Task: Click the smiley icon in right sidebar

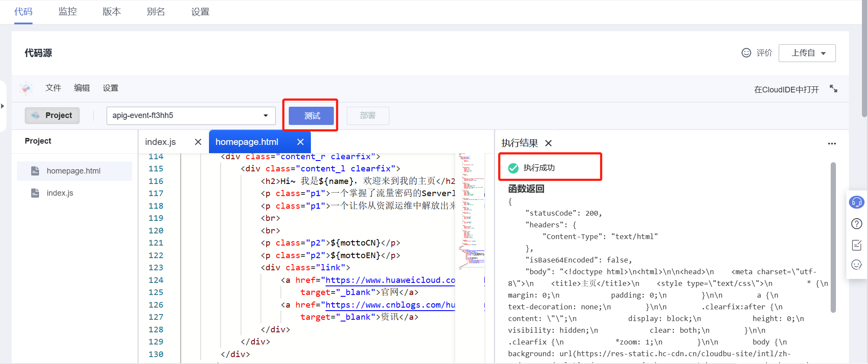Action: coord(856,265)
